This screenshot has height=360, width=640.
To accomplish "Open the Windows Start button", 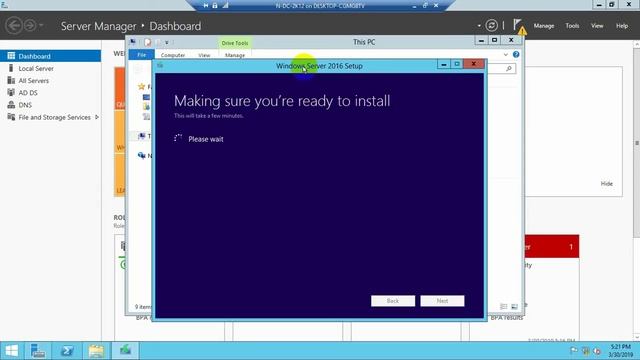I will (11, 351).
